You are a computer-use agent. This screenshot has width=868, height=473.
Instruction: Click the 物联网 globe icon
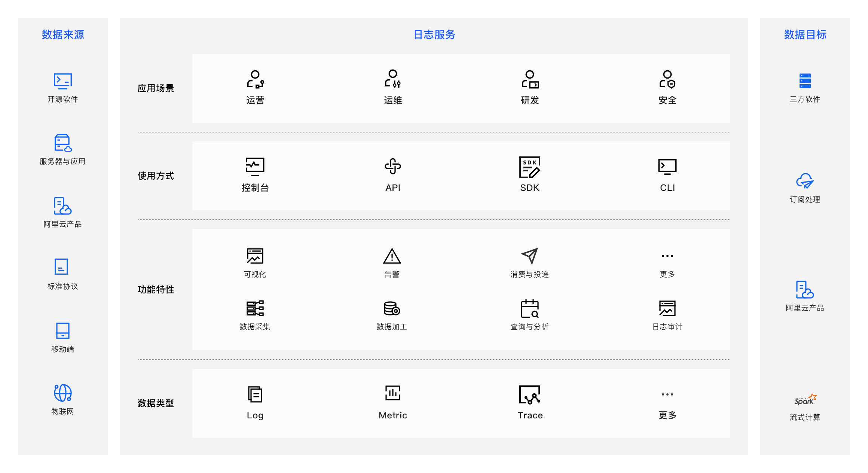point(62,393)
